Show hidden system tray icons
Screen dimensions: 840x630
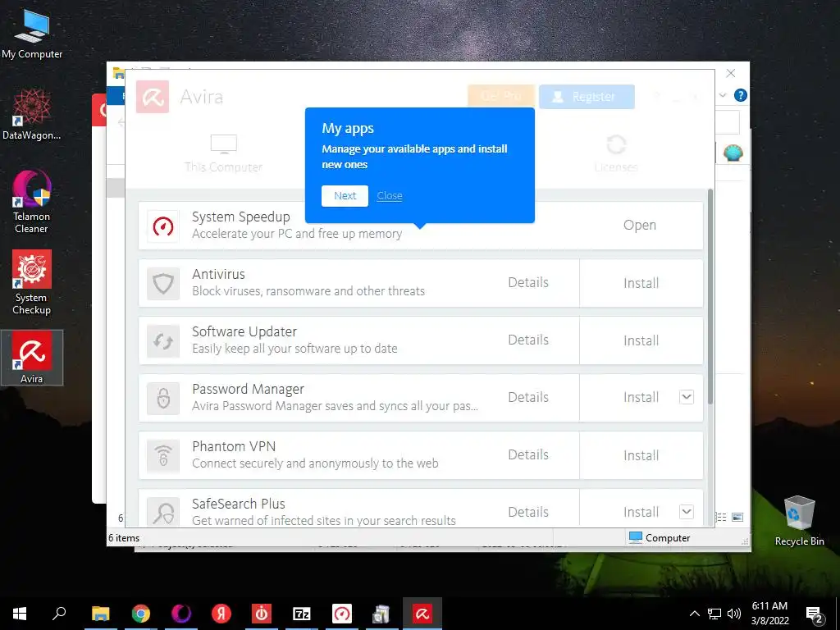pyautogui.click(x=694, y=614)
